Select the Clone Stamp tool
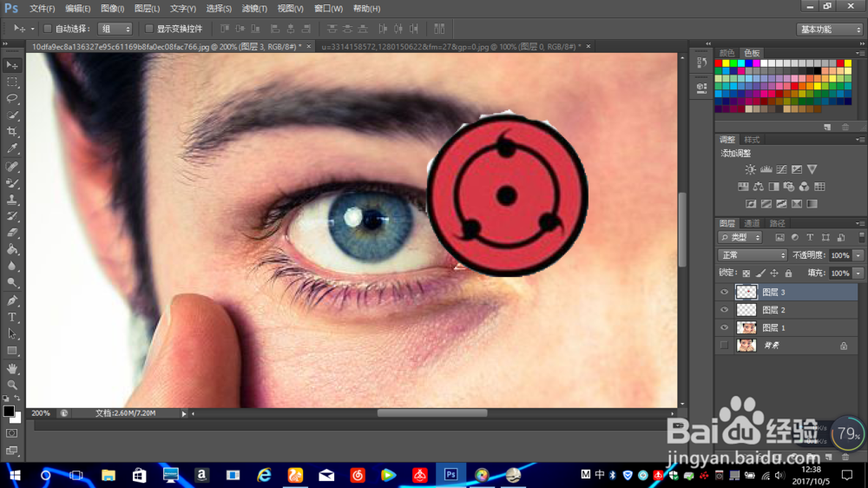The image size is (868, 488). point(12,200)
